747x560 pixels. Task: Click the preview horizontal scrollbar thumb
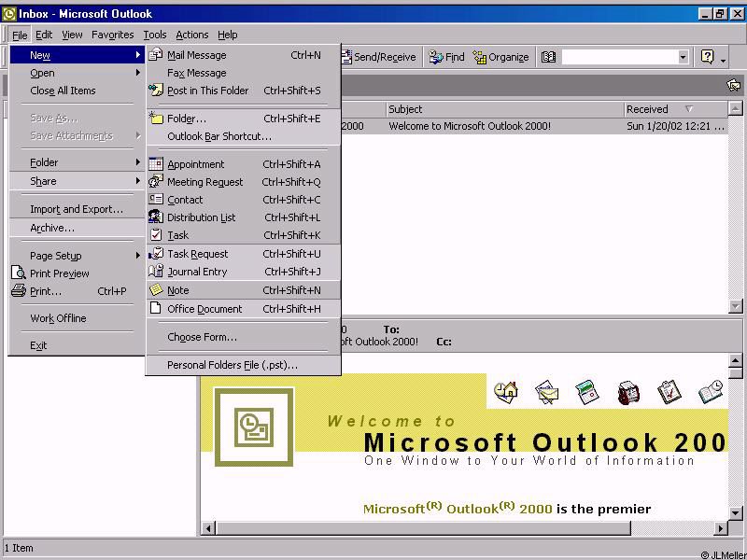coord(423,528)
